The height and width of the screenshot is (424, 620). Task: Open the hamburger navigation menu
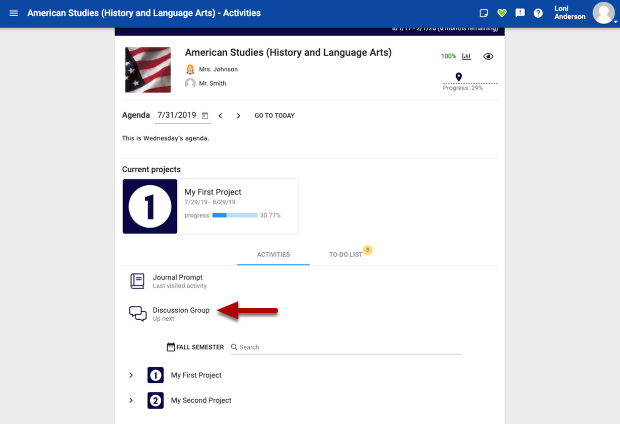(x=12, y=13)
